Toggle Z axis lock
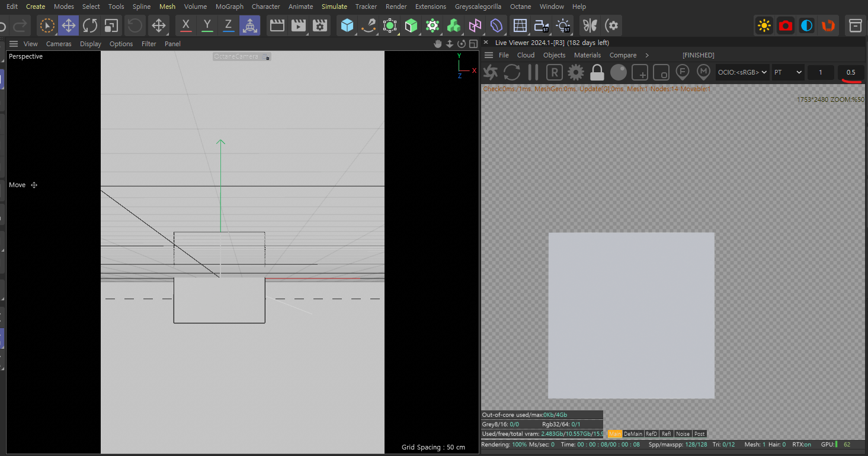The height and width of the screenshot is (456, 868). coord(228,25)
